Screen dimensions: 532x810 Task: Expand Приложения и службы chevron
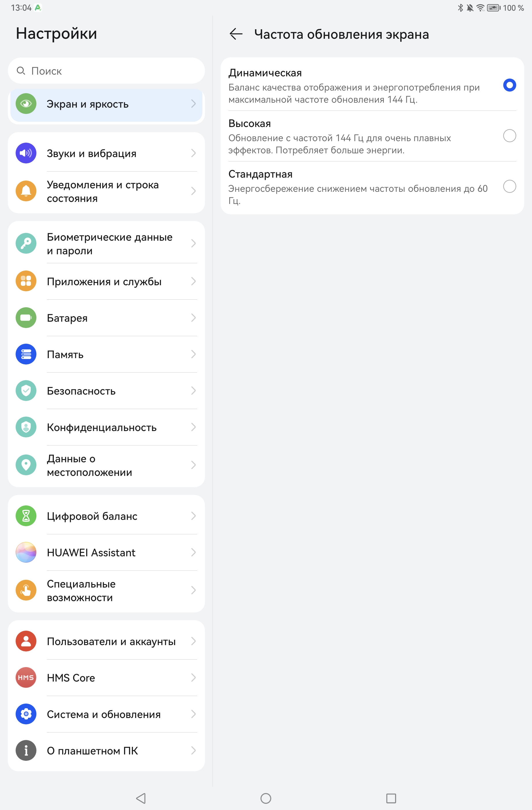(x=193, y=281)
